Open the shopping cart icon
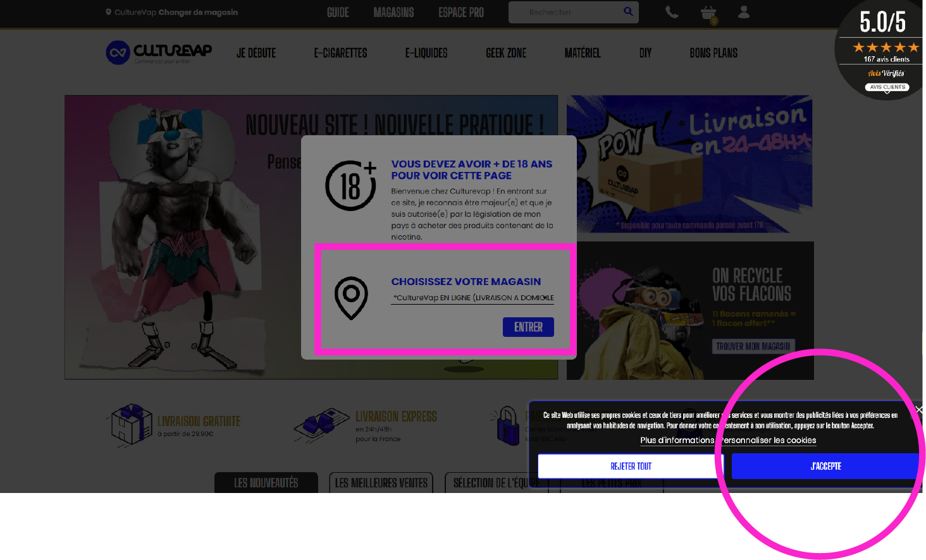 pos(708,13)
